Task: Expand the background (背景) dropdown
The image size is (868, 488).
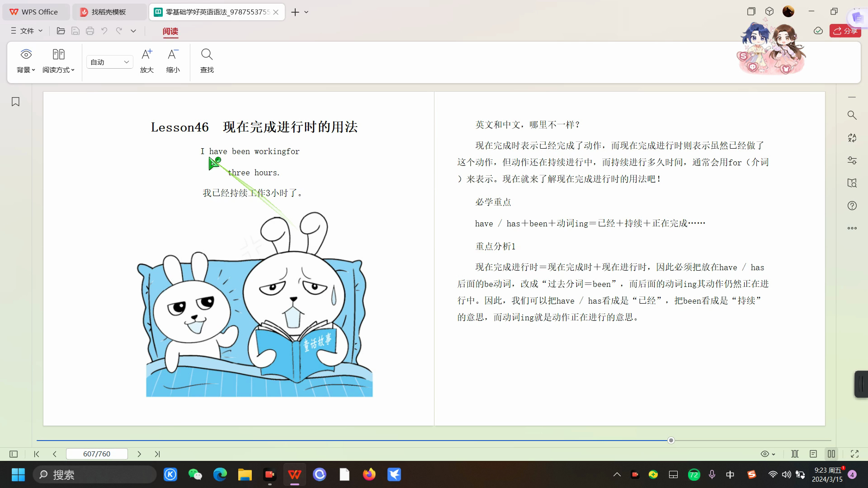Action: point(26,70)
